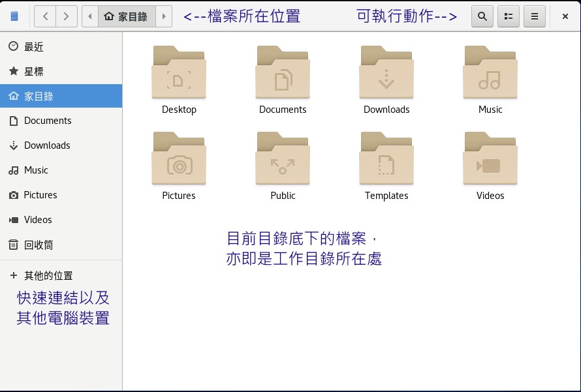This screenshot has height=392, width=581.
Task: Open the search icon in the toolbar
Action: click(482, 16)
